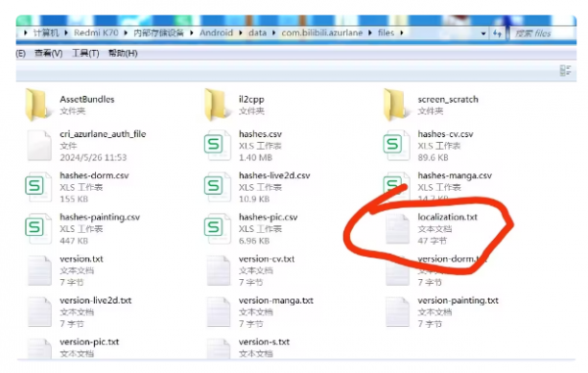
Task: Open the AssetBundles folder icon
Action: pos(37,105)
